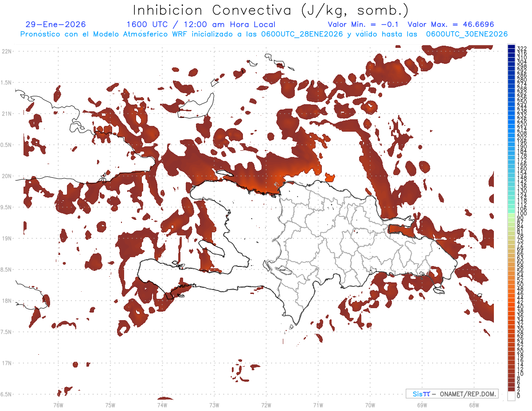This screenshot has height=411, width=532.
Task: Click the '76W' longitude label
Action: tap(58, 405)
